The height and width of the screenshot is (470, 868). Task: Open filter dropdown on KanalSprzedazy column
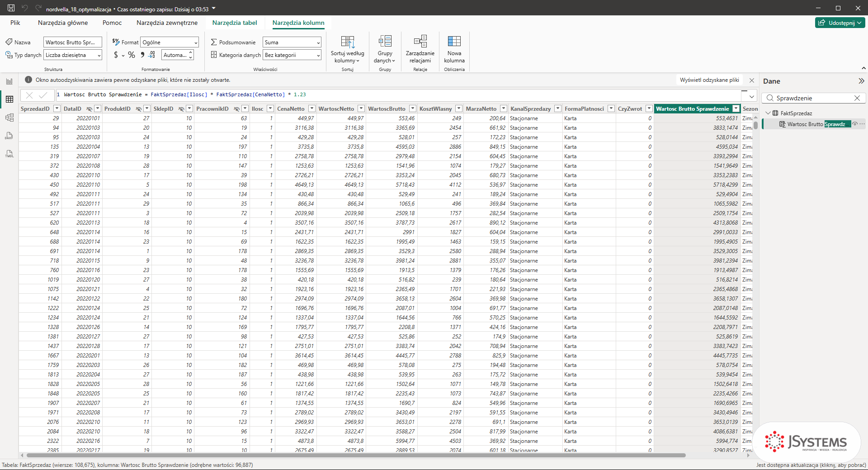click(558, 109)
